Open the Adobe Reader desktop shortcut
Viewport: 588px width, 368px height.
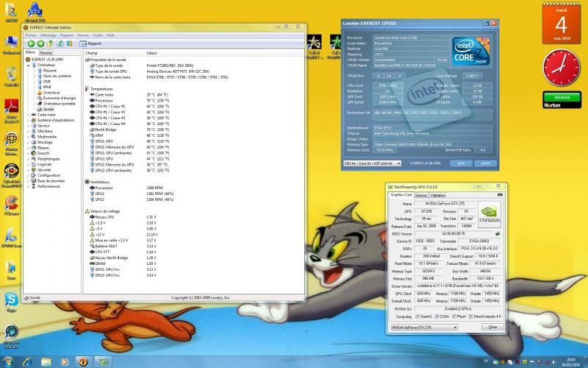pos(11,111)
